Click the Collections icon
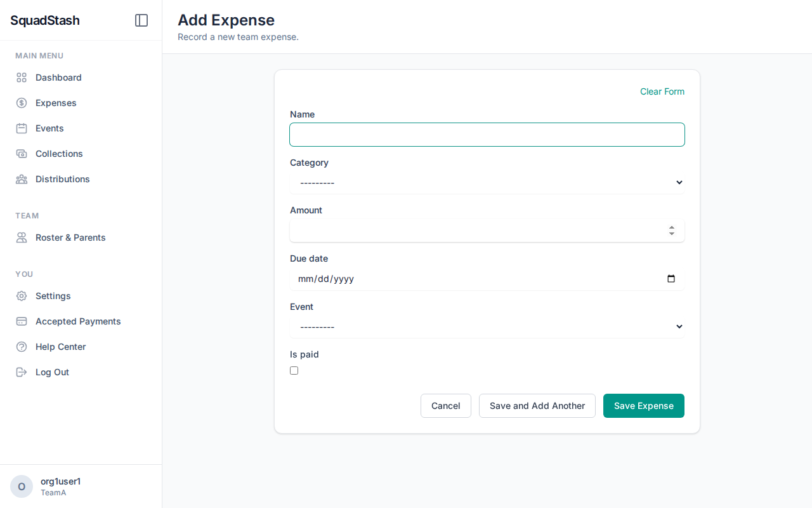The height and width of the screenshot is (508, 812). [x=21, y=153]
